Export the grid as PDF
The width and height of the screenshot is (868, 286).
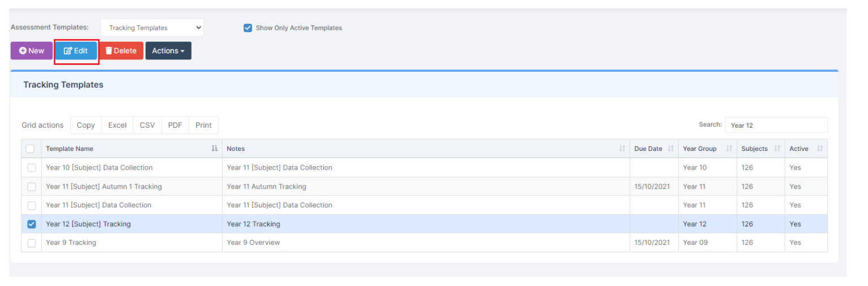tap(175, 125)
